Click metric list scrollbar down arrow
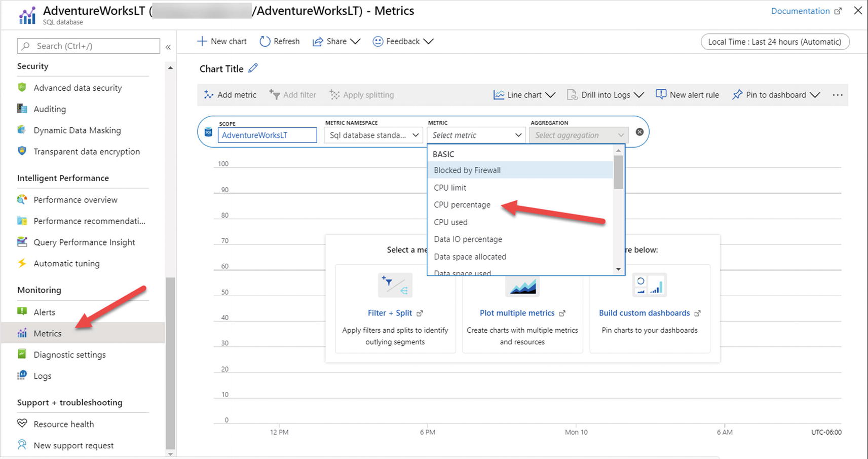 pyautogui.click(x=618, y=269)
